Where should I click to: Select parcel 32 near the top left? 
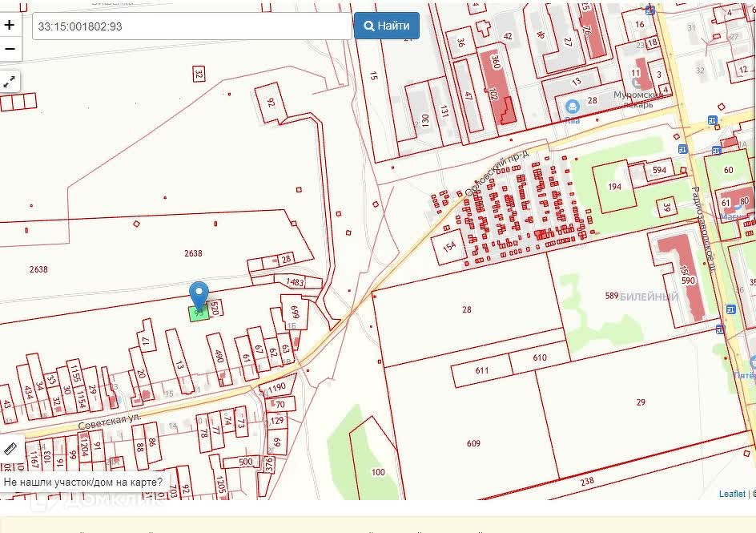click(198, 74)
